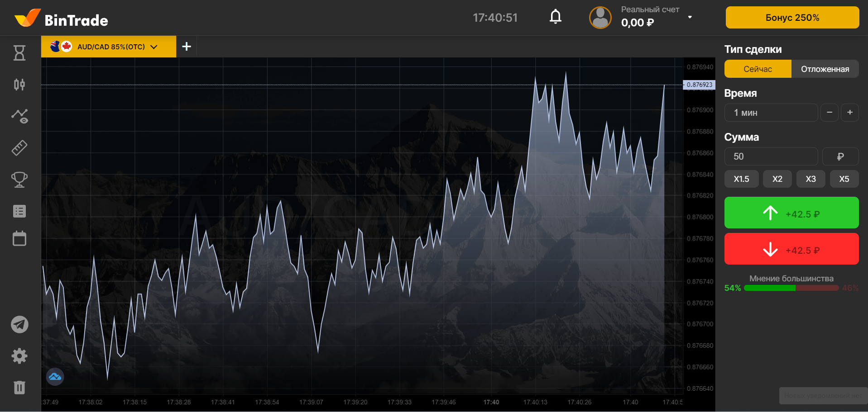Viewport: 868px width, 412px height.
Task: Open the AUD/CAD asset dropdown
Action: coord(109,47)
